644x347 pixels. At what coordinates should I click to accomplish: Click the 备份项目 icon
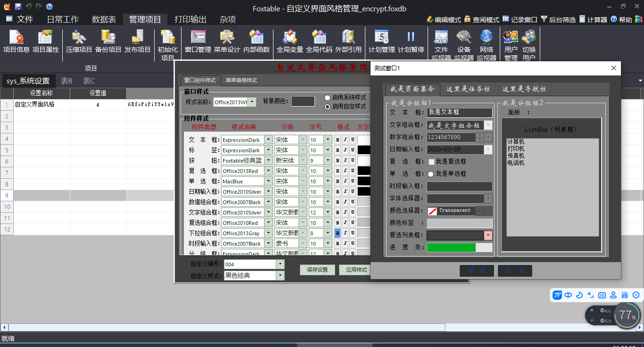point(108,42)
